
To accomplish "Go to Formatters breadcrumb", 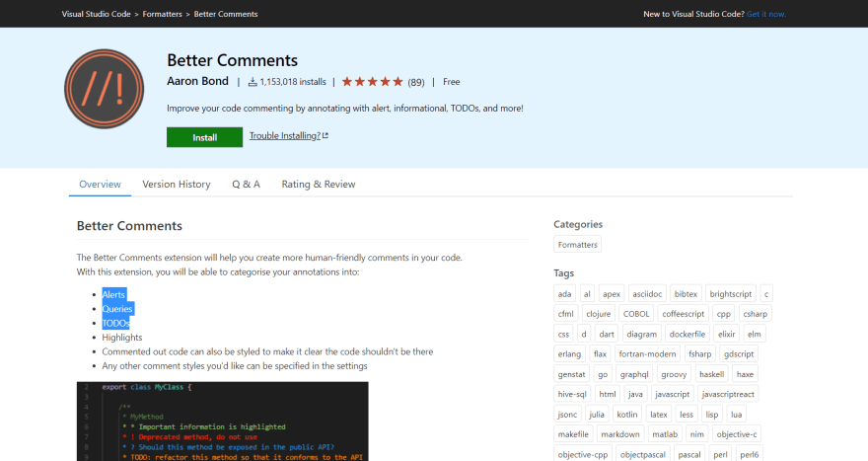I will pyautogui.click(x=162, y=14).
